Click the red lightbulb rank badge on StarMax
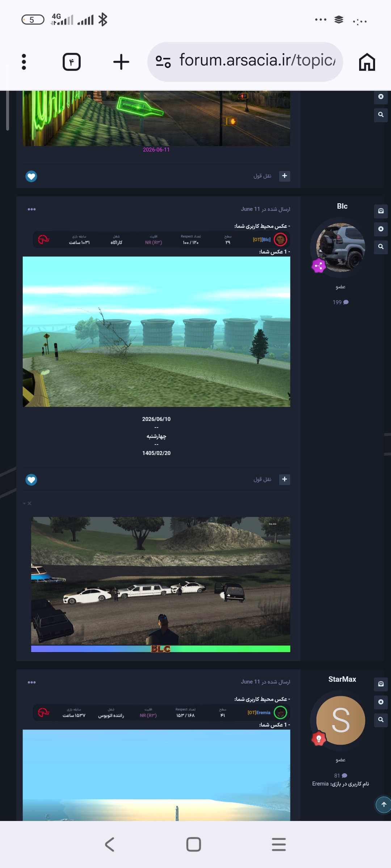Screen dimensions: 391x868 (x=319, y=739)
